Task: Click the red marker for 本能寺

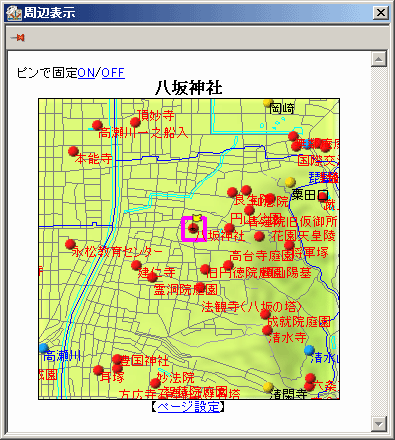Action: point(73,151)
